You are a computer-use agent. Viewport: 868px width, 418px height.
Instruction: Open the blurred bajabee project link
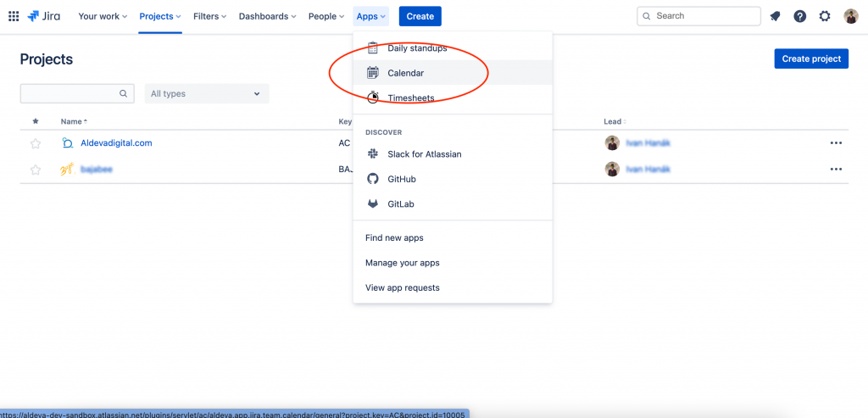[x=97, y=169]
